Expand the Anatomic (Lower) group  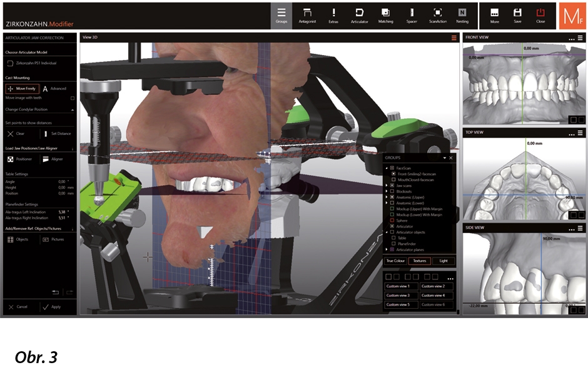coord(387,203)
